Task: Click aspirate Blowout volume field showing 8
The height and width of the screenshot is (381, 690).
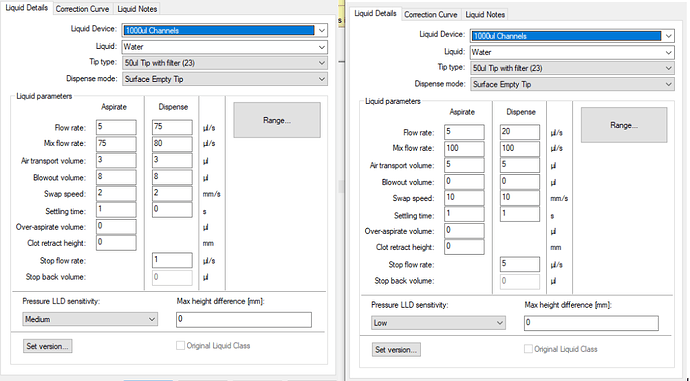Action: coord(116,177)
